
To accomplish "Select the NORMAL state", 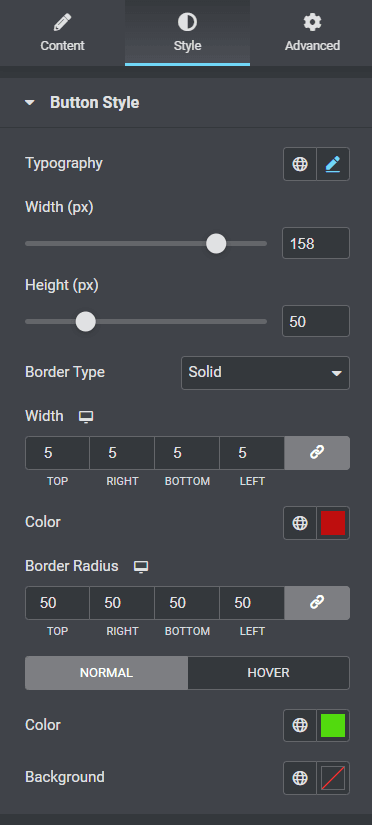I will [x=106, y=672].
